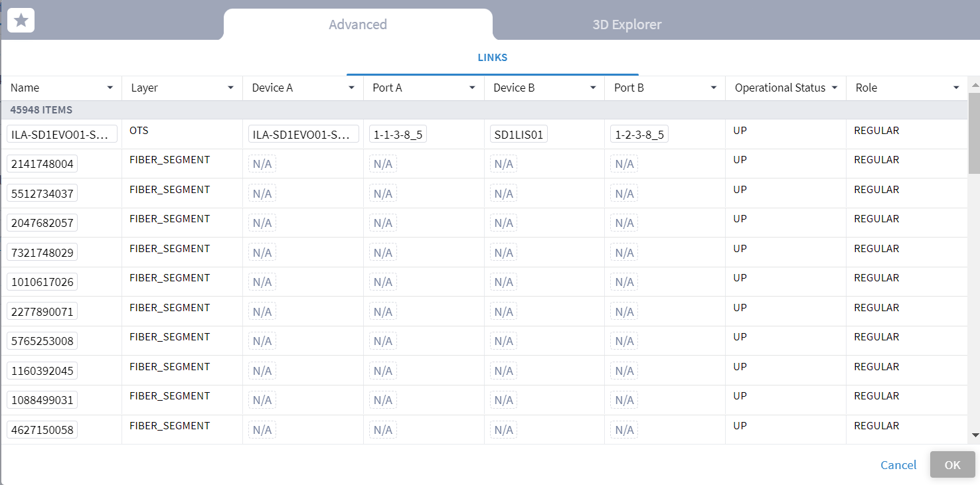The image size is (980, 485).
Task: Click Port B N/A in 2277890071 row
Action: (625, 312)
